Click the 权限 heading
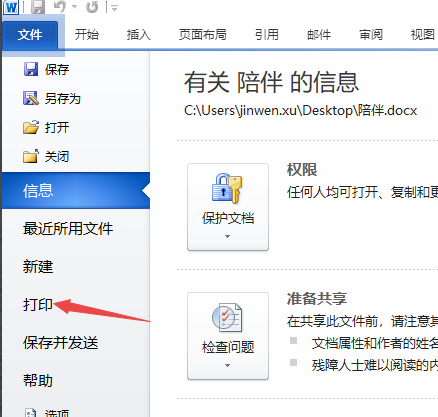This screenshot has width=438, height=417. (302, 170)
